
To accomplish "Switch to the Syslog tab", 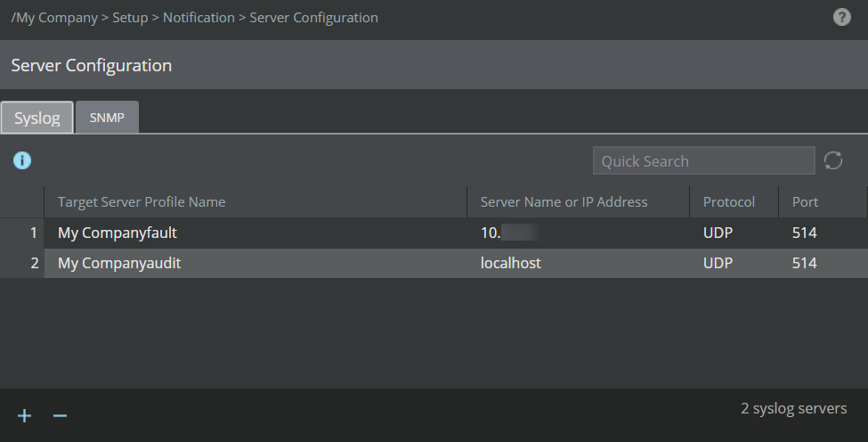I will [x=37, y=118].
